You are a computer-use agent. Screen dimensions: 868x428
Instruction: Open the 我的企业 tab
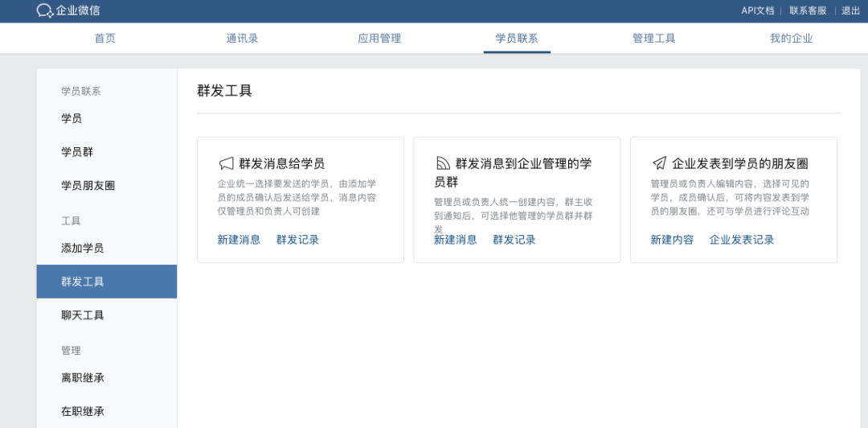[791, 39]
